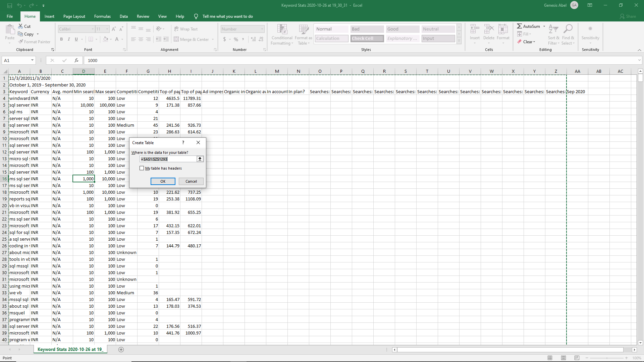Switch to the Formulas ribbon tab
The image size is (644, 362).
pos(102,16)
